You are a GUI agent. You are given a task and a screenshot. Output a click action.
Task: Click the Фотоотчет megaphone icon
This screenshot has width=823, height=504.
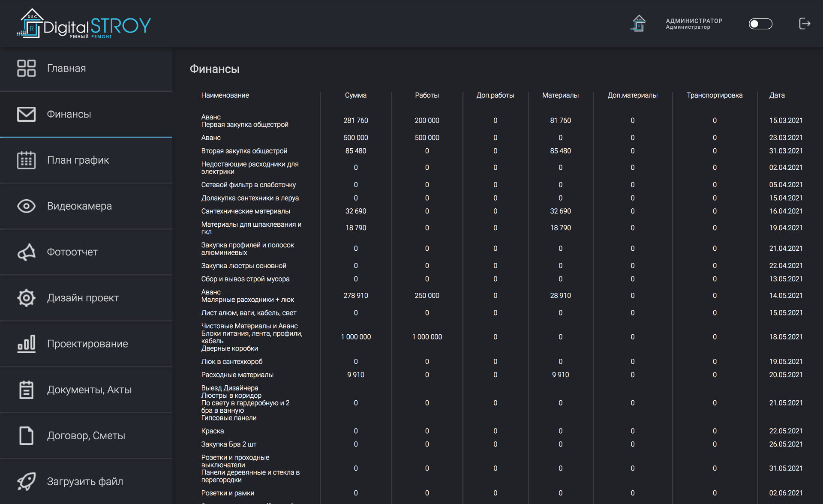tap(26, 252)
